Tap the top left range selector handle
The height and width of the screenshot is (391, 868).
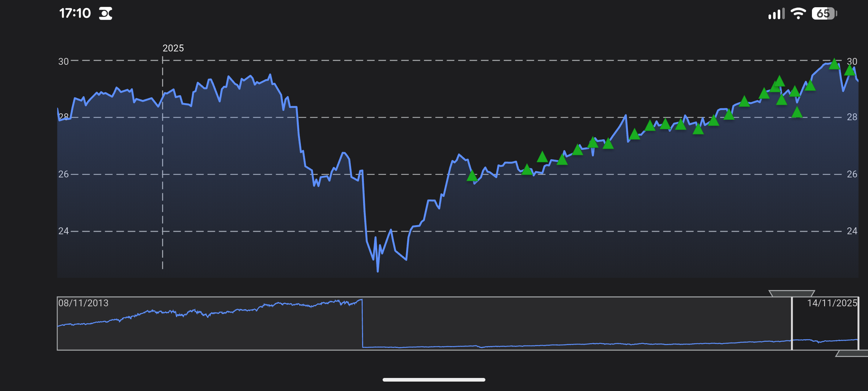[791, 293]
